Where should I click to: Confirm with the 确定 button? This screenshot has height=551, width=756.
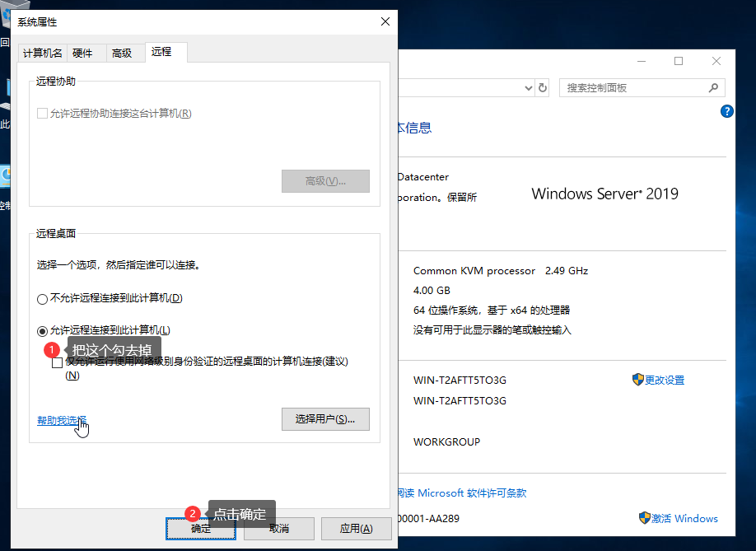(201, 529)
